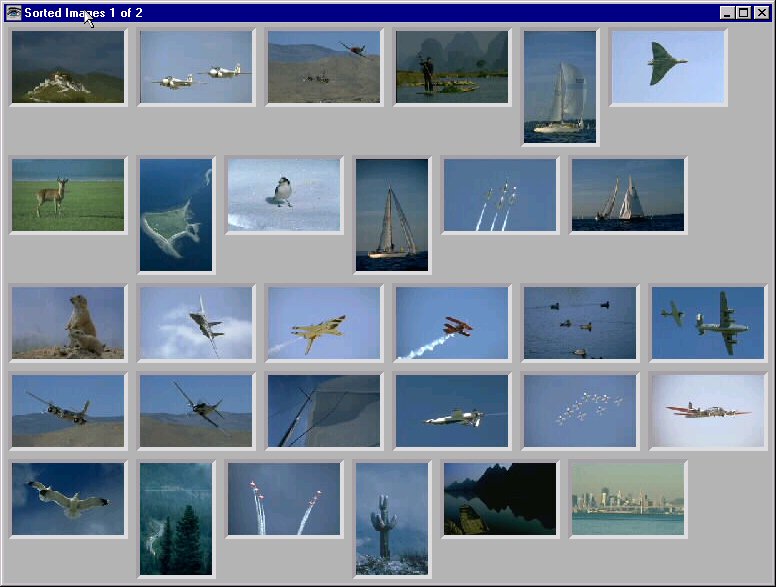Minimize the Sorted Images window
The height and width of the screenshot is (587, 776).
click(727, 13)
